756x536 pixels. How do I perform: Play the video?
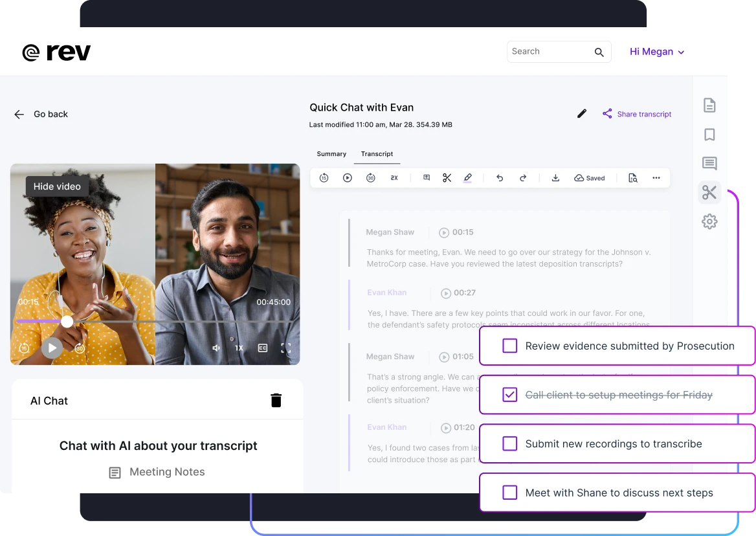pos(52,348)
